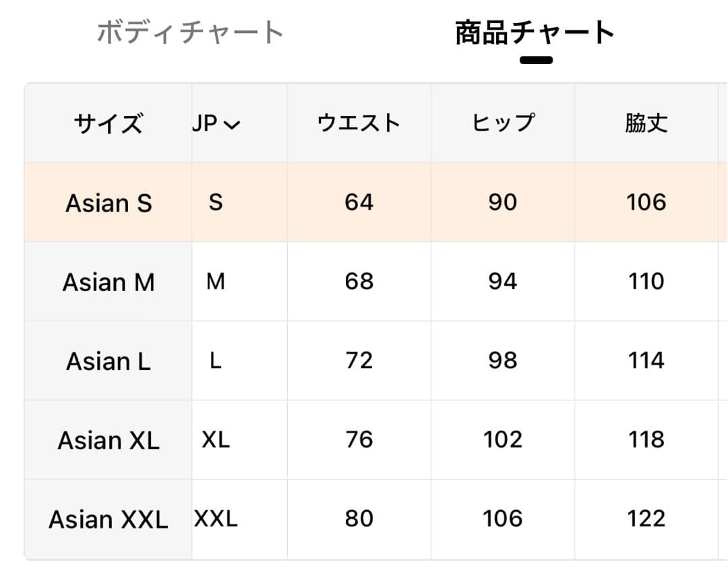Screen dimensions: 728x579
Task: Click side length 114 for size L
Action: point(646,361)
